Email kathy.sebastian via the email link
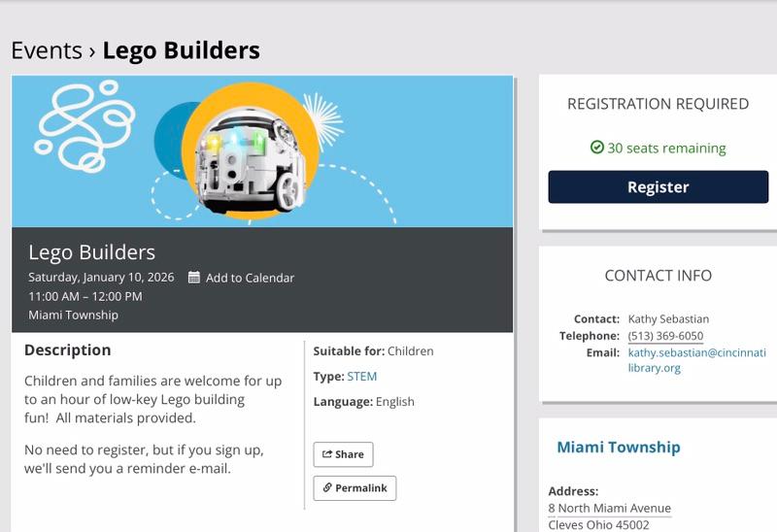Screen dimensions: 777x532 (696, 360)
